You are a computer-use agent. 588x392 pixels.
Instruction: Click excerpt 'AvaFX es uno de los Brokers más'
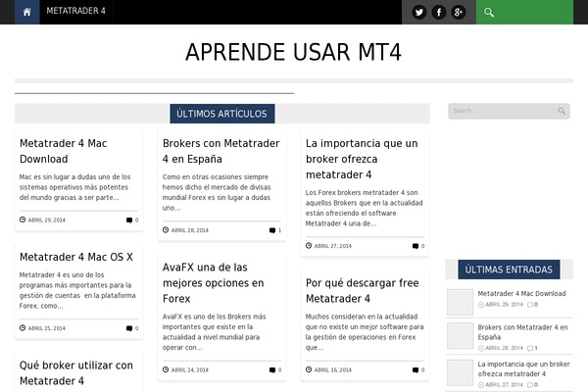coord(214,332)
